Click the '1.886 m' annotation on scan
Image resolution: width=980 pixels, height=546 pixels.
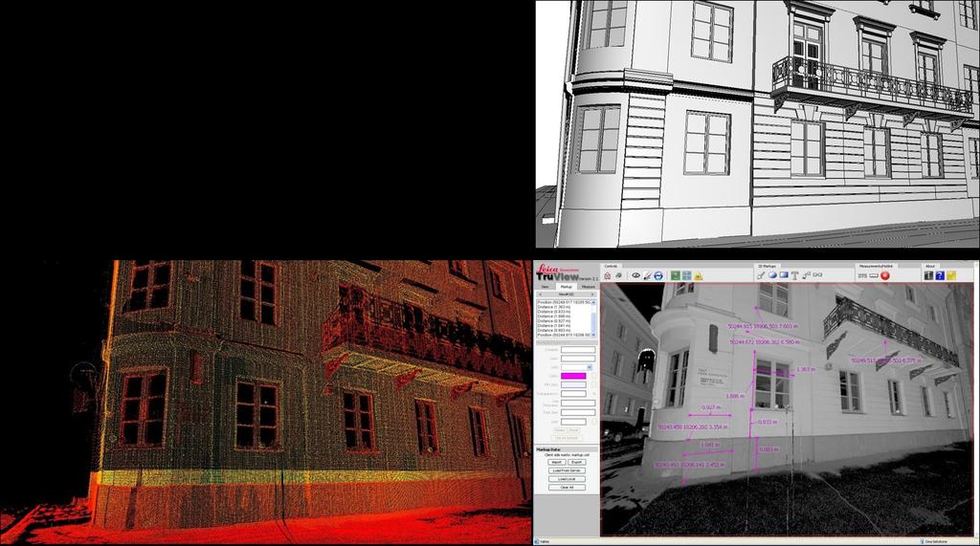(735, 396)
